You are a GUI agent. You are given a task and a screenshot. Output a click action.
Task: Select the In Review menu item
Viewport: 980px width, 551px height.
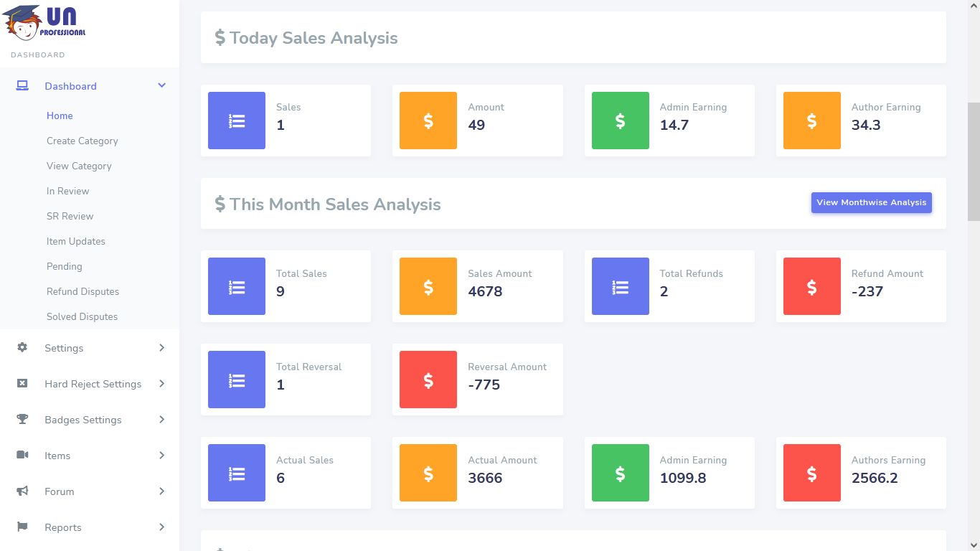click(x=67, y=191)
